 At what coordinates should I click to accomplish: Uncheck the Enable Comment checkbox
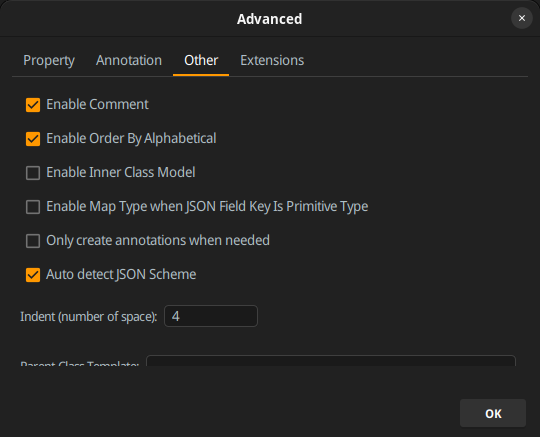(x=33, y=105)
